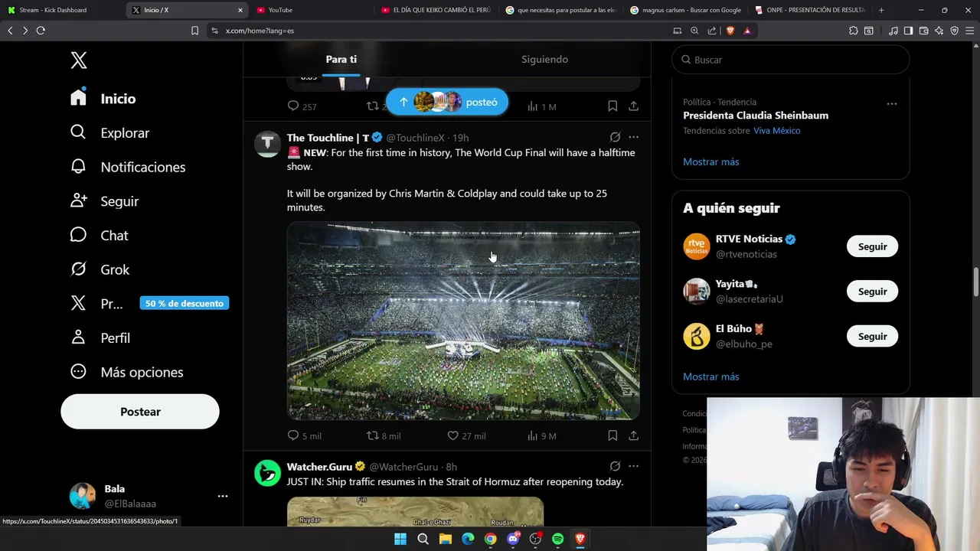Switch to magnus carlsen Google tab

coord(685,10)
